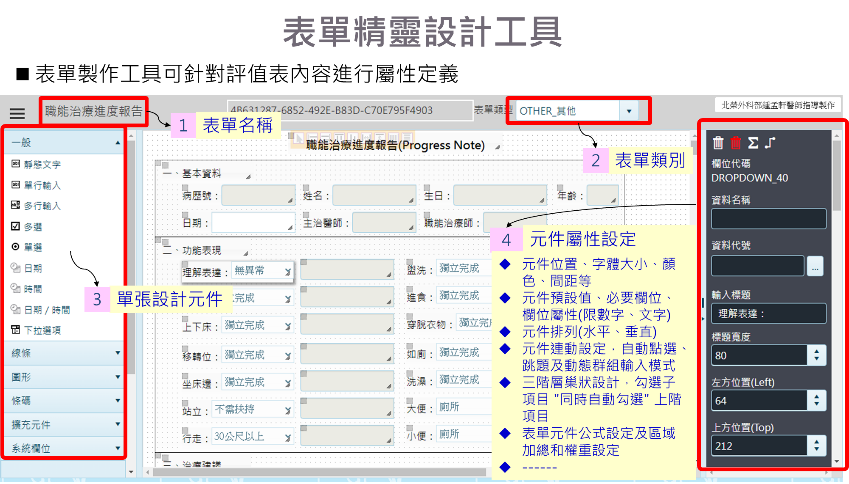Adjust the 標題寬度 stepper arrows

pyautogui.click(x=817, y=355)
